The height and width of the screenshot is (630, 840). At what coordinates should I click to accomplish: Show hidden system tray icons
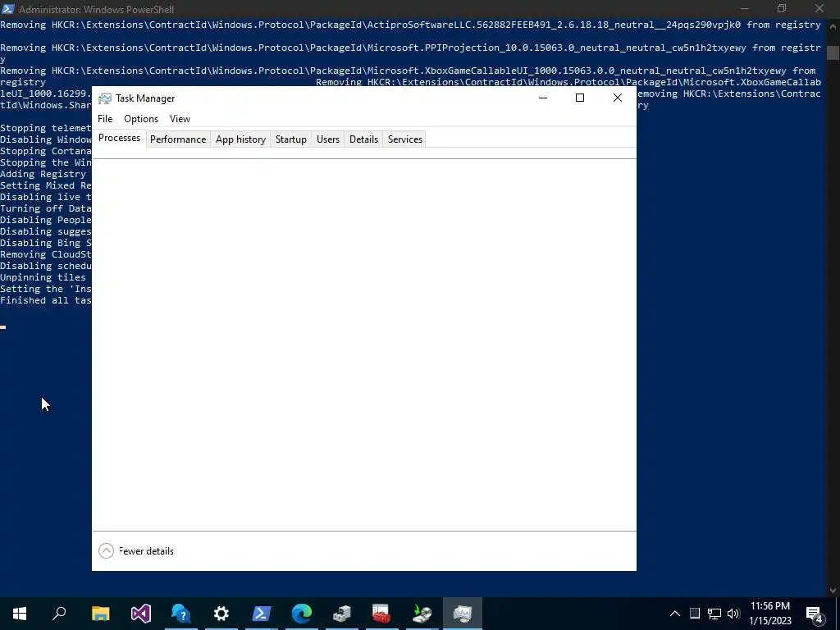click(x=675, y=614)
